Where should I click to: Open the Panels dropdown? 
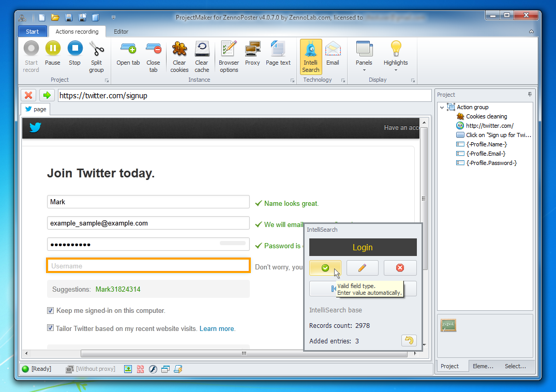(364, 56)
